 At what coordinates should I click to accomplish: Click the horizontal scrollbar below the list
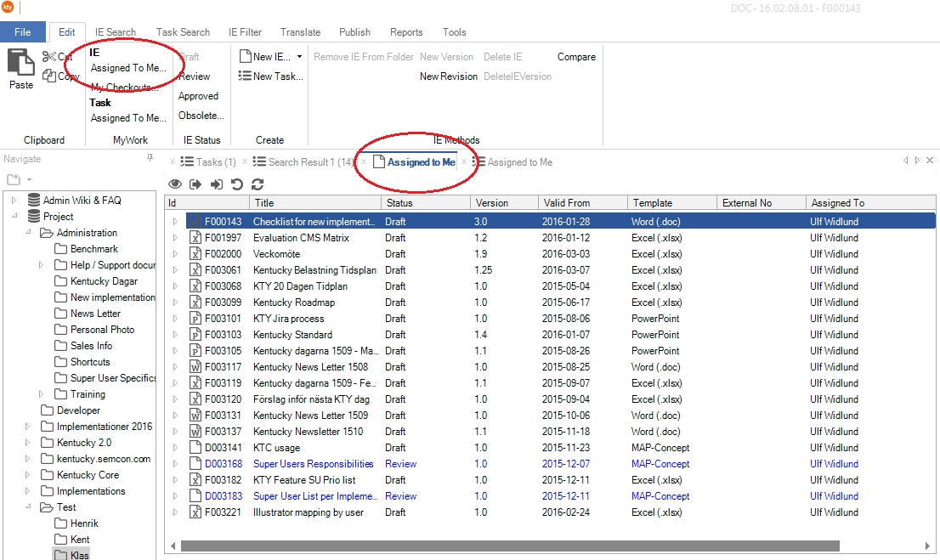click(510, 546)
